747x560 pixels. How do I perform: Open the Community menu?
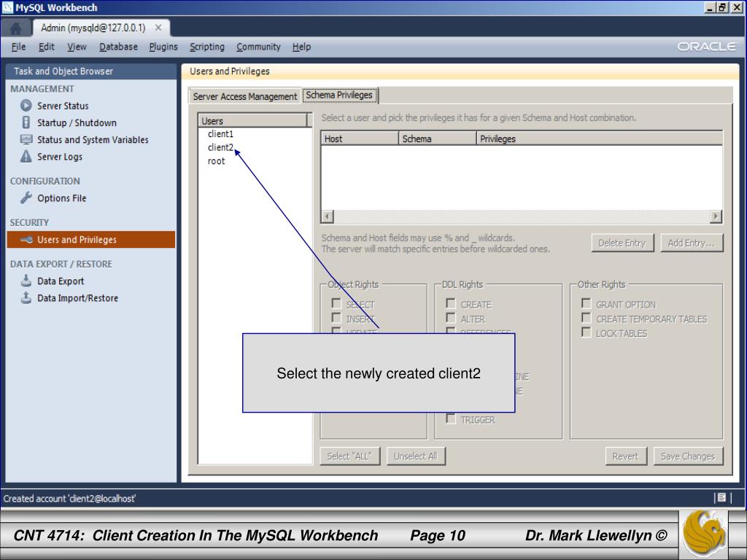[258, 47]
